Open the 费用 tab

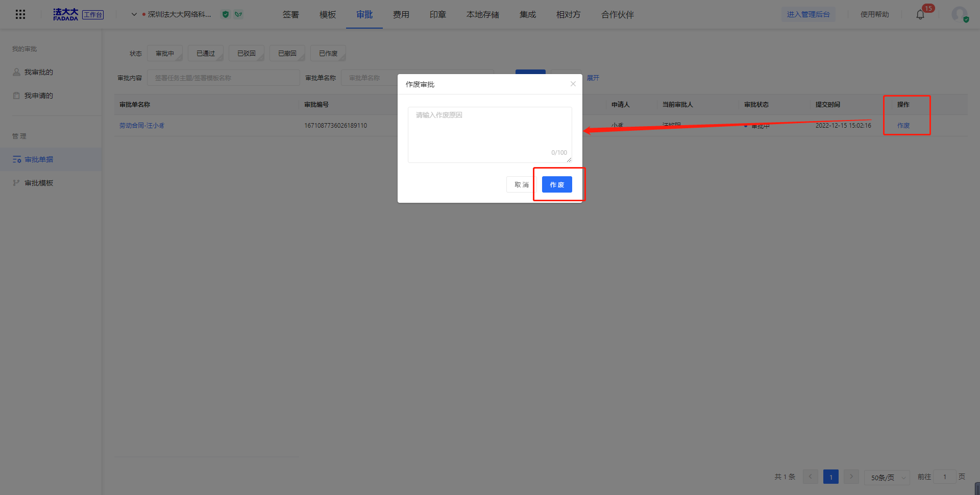(401, 14)
